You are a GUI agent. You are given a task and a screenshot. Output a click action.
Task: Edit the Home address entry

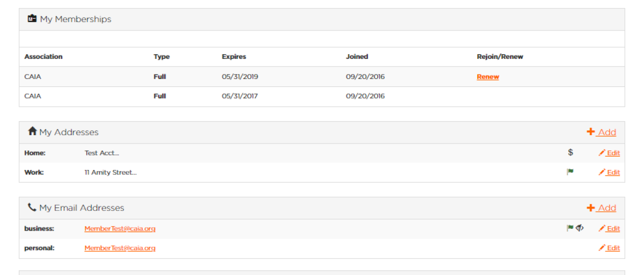609,153
